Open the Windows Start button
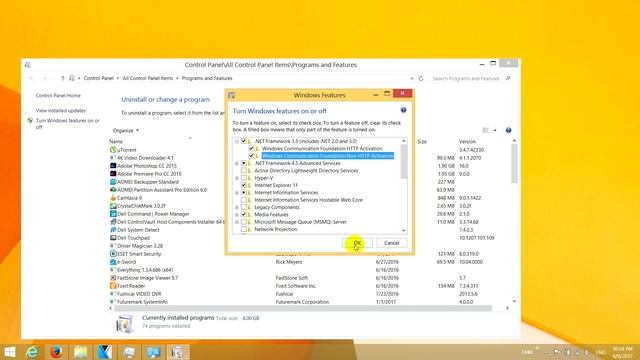Screen dimensions: 640x360 [9, 352]
